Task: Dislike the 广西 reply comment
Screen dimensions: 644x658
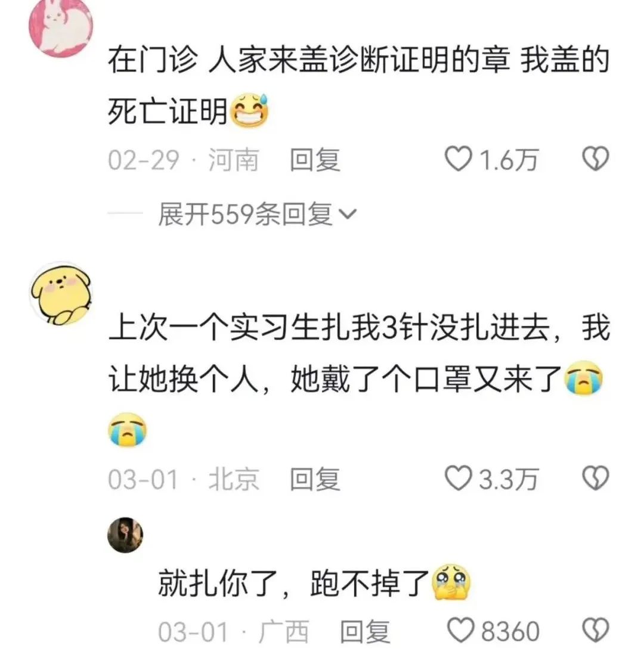Action: tap(595, 631)
